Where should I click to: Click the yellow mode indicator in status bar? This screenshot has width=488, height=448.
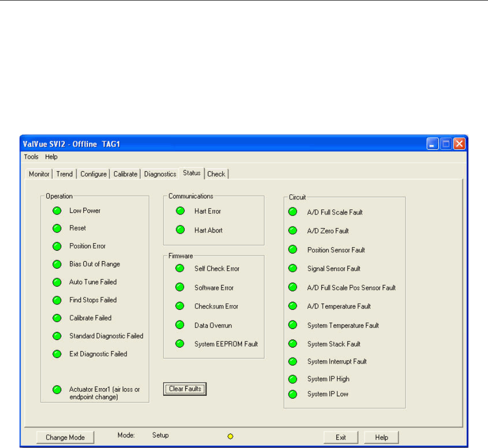(x=230, y=436)
